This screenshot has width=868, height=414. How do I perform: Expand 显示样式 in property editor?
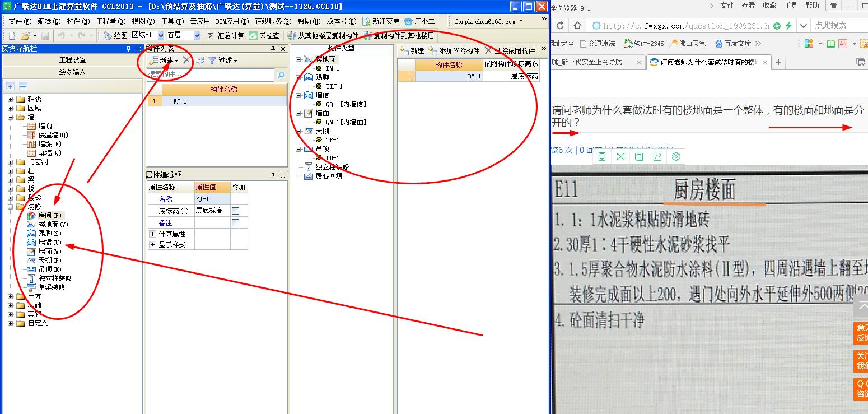(x=152, y=245)
